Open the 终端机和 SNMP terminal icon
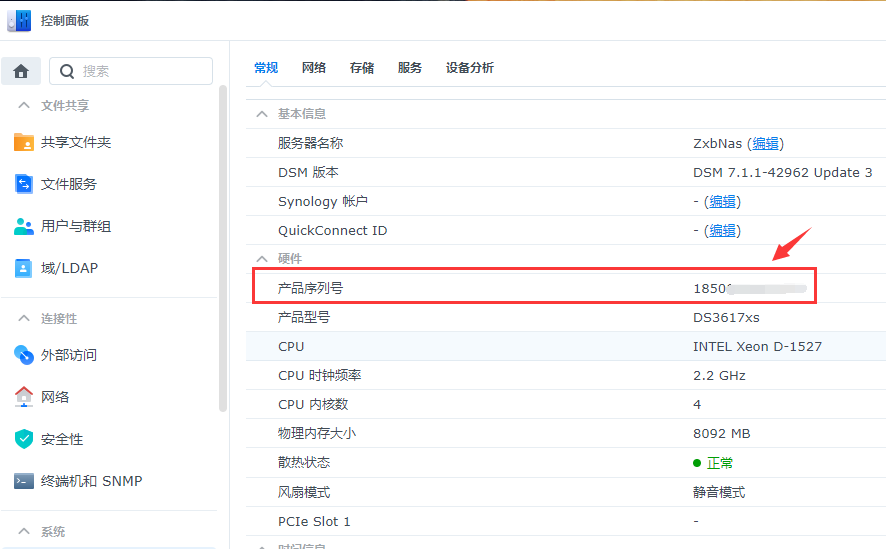This screenshot has height=549, width=886. tap(23, 481)
